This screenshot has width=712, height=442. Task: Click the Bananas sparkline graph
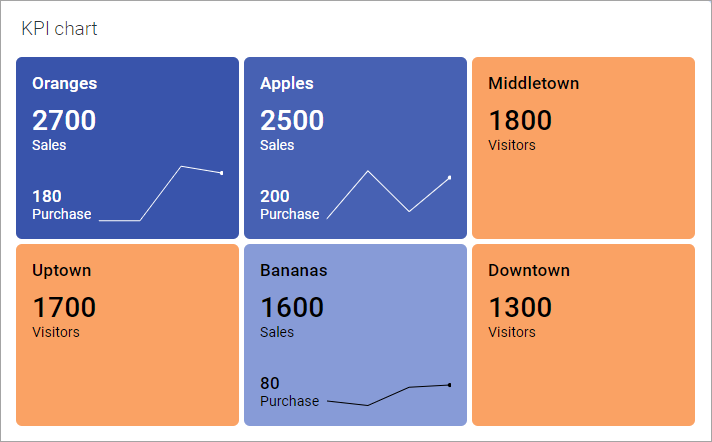pos(388,395)
